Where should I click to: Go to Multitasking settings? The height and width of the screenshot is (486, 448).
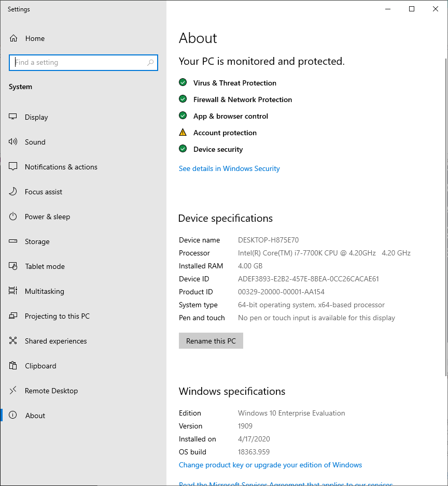[45, 291]
